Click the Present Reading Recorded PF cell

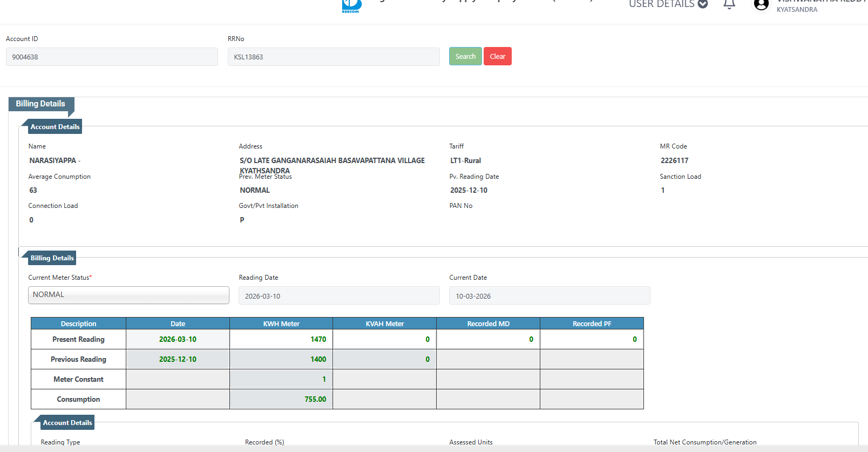592,339
